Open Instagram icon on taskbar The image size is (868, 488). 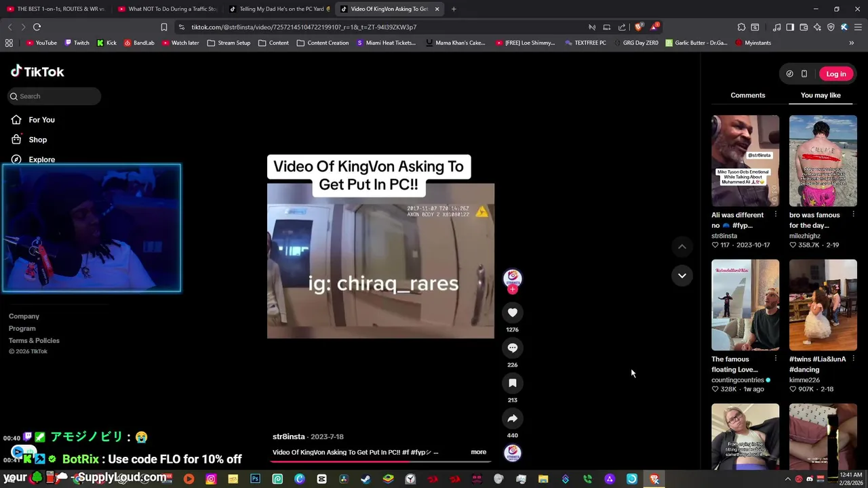(211, 480)
